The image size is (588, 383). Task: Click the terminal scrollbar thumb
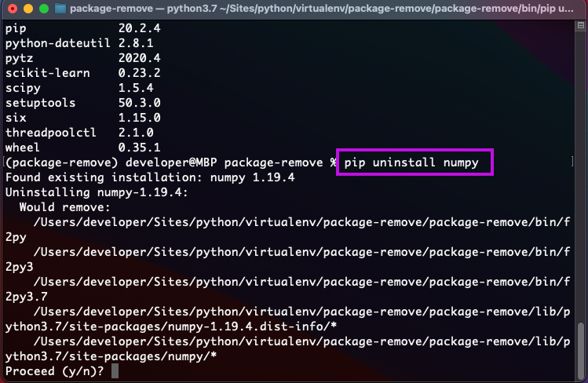(x=581, y=350)
